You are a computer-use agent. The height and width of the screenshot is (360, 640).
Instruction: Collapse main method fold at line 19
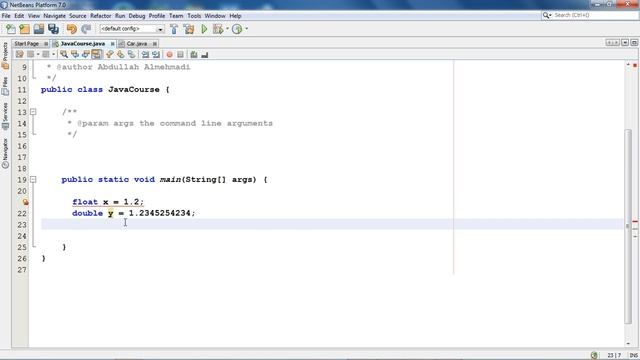33,180
